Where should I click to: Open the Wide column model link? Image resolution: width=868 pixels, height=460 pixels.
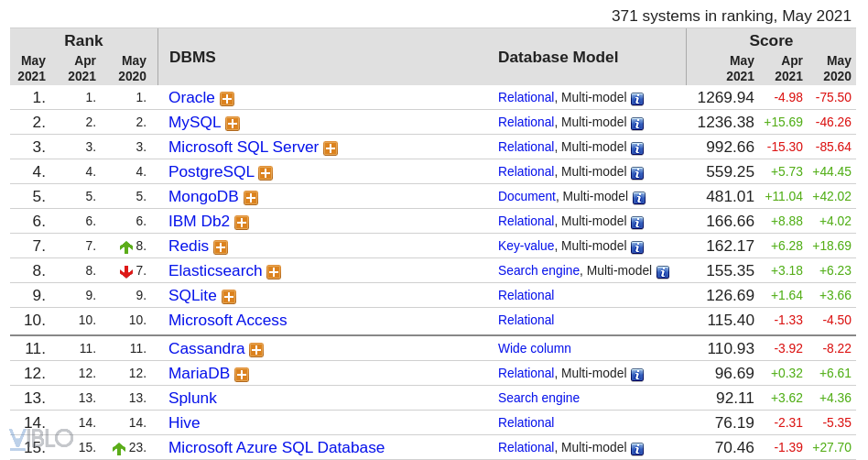click(x=534, y=348)
